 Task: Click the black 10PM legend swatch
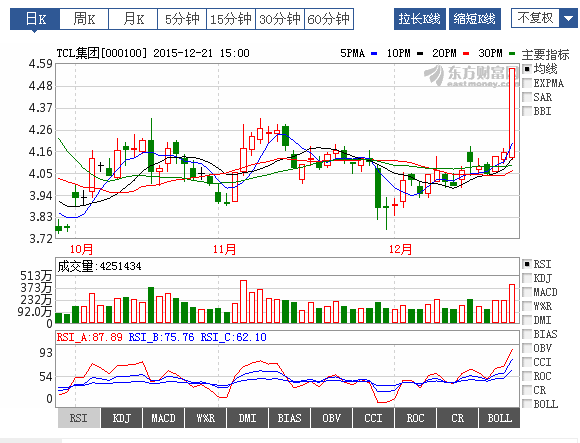(420, 54)
